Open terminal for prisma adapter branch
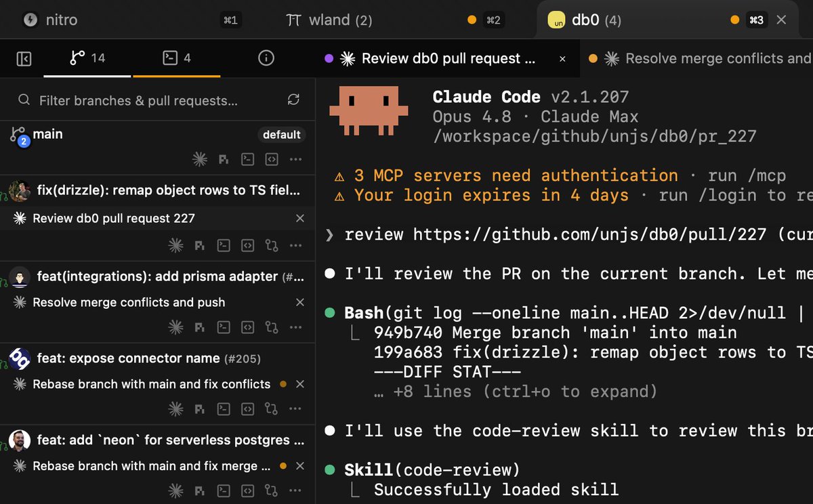The image size is (813, 504). [223, 328]
